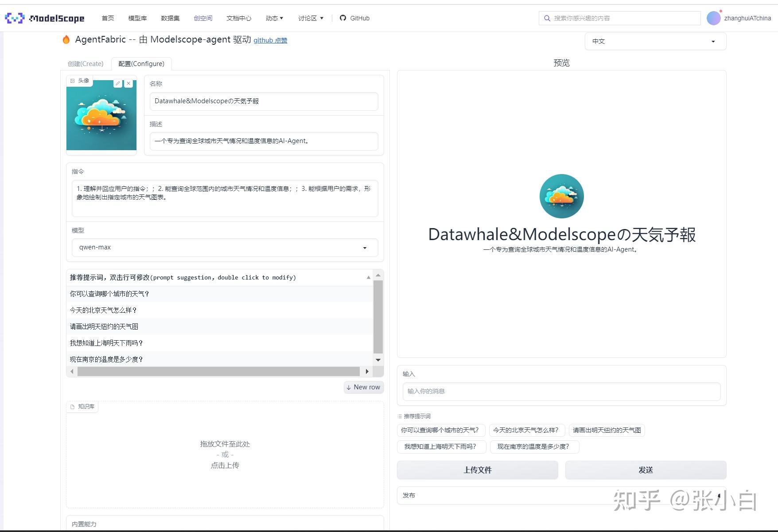Click the search magnifier icon

547,18
